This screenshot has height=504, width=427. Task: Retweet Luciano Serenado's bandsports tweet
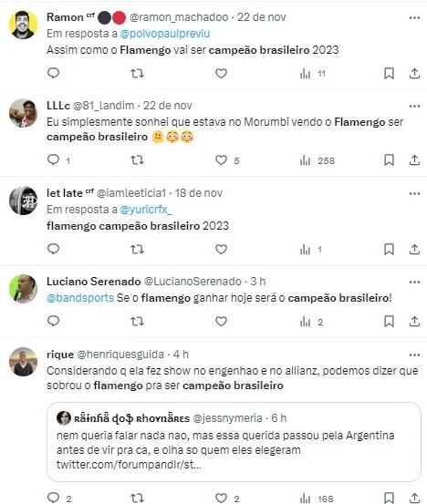pos(137,321)
